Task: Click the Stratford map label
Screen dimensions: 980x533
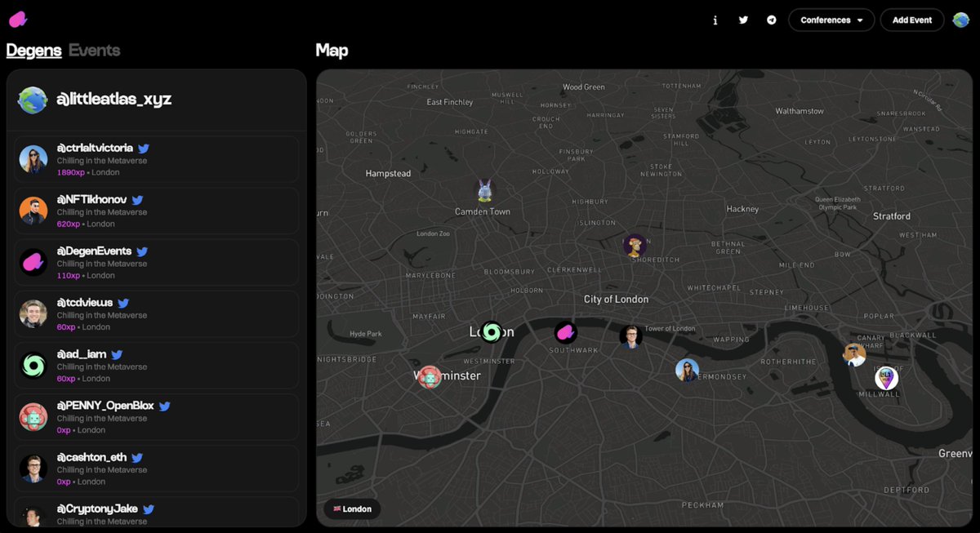Action: [x=891, y=216]
